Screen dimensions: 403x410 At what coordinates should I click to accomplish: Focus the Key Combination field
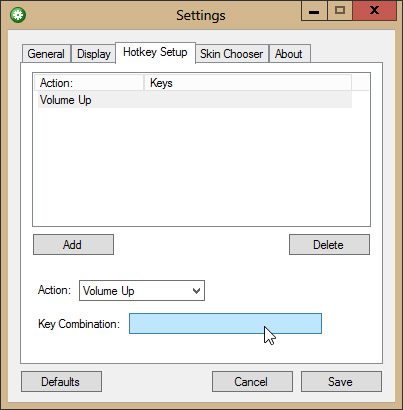coord(225,323)
